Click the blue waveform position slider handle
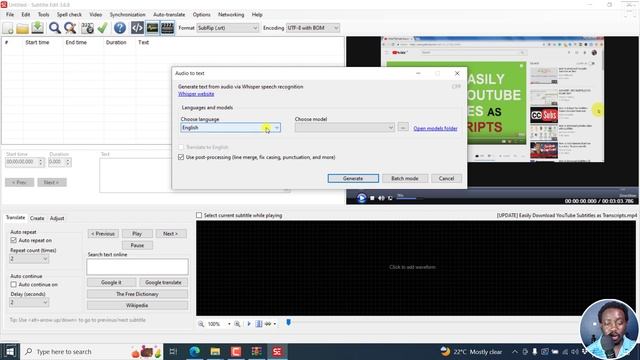The image size is (640, 360). coord(289,323)
